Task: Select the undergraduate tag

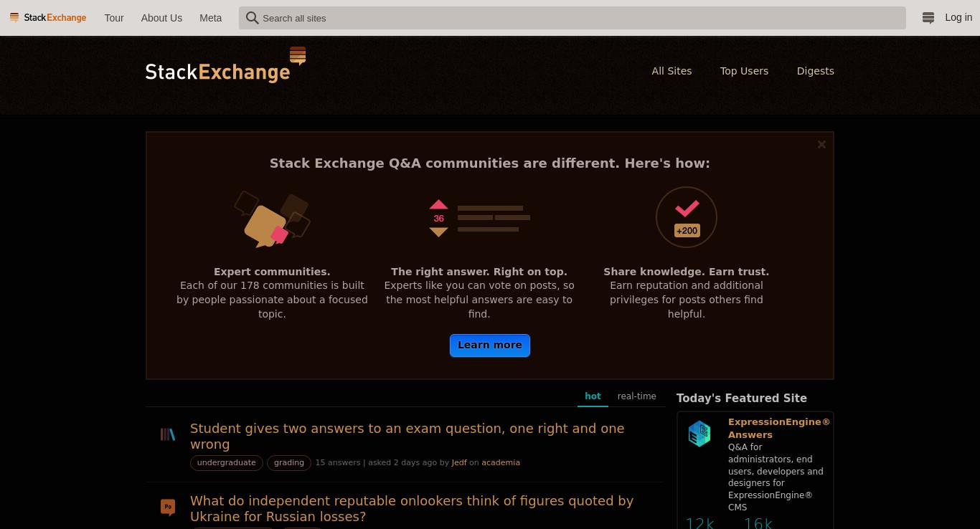Action: [x=227, y=463]
